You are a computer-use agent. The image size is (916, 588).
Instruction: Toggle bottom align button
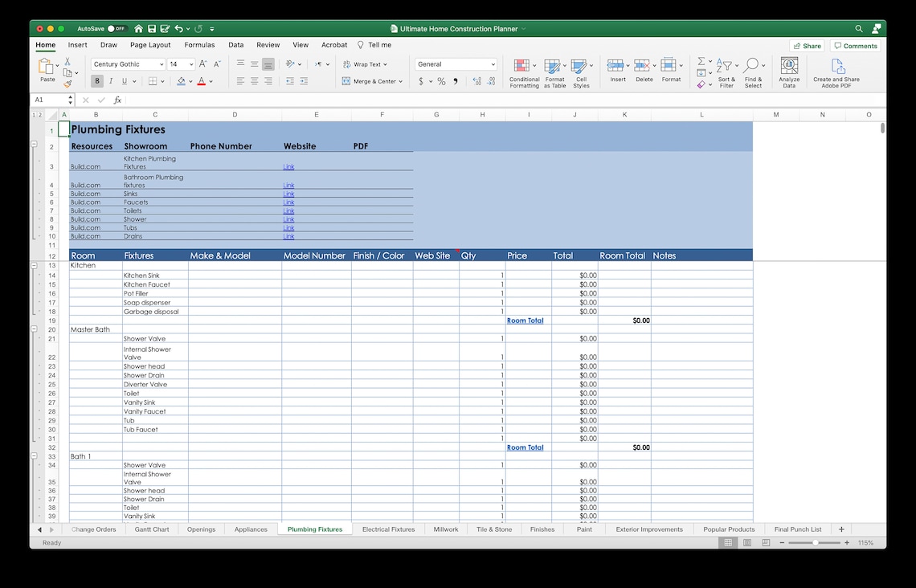tap(268, 64)
